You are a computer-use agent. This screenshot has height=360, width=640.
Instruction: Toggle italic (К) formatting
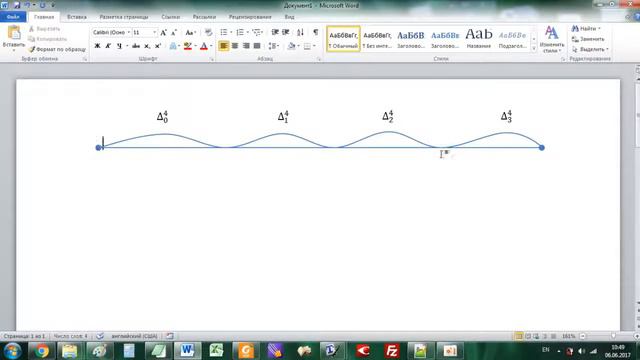pyautogui.click(x=108, y=46)
